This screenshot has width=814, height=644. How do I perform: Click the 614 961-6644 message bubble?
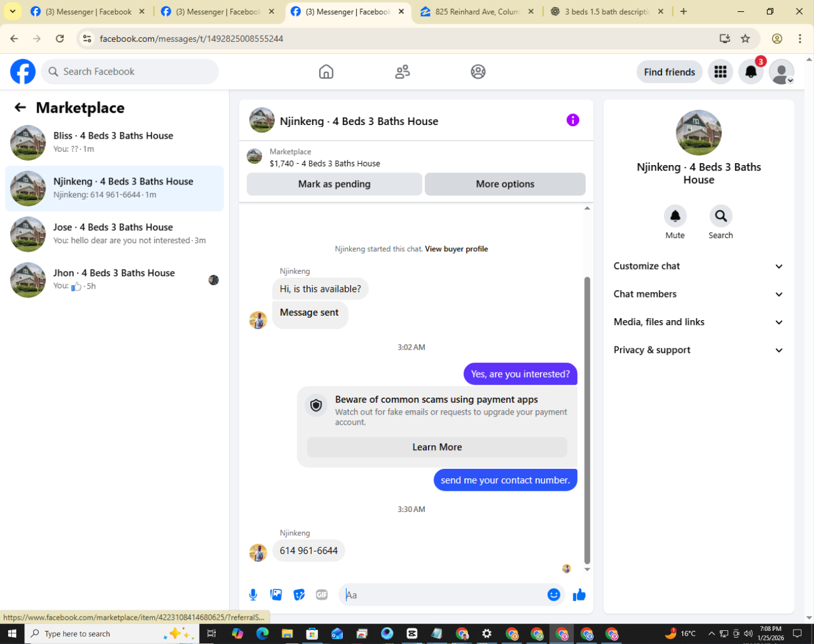308,551
